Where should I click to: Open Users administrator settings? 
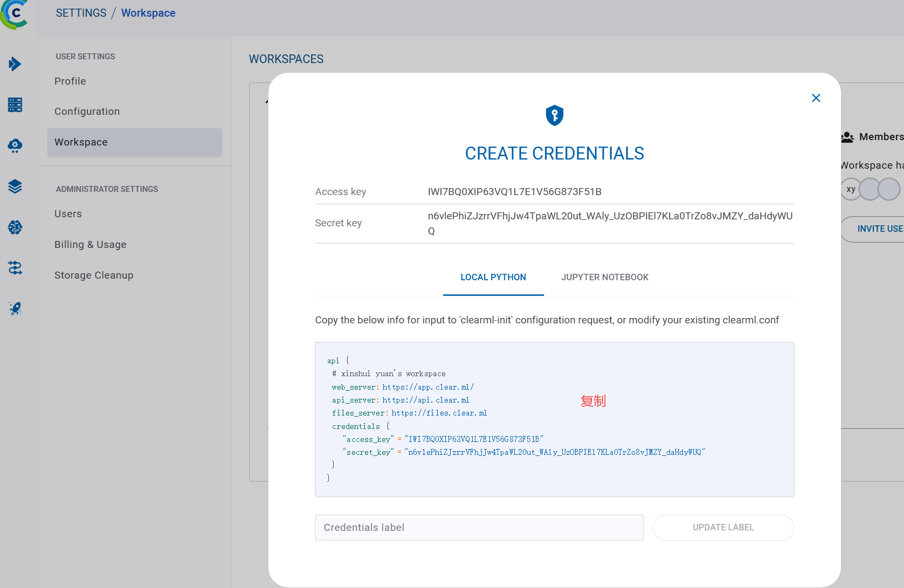coord(68,214)
